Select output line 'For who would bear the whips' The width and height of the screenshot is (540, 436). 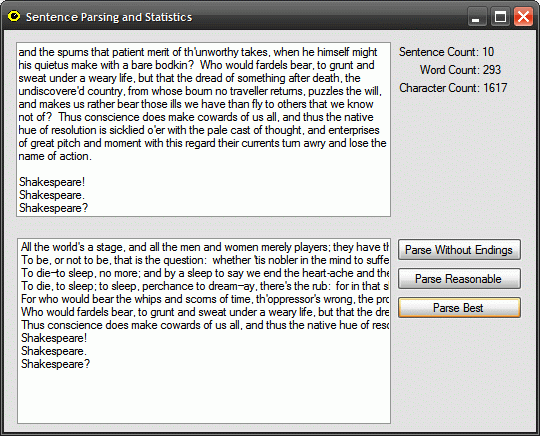click(205, 299)
